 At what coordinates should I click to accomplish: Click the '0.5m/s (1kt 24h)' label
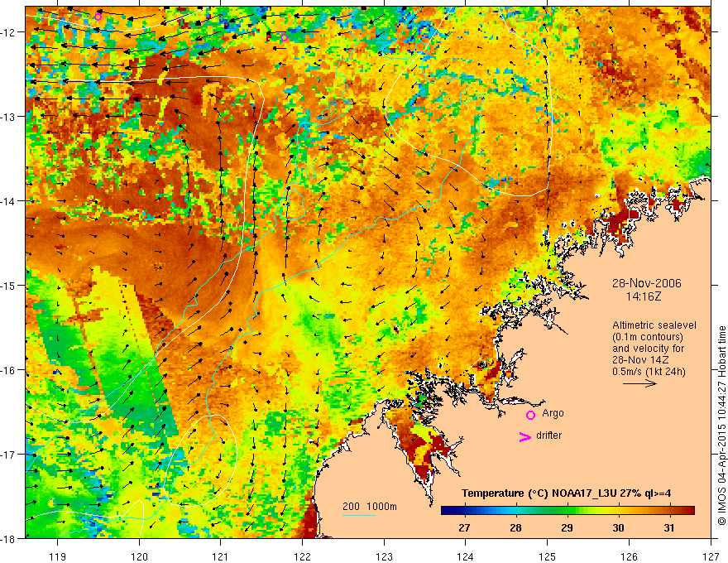649,372
